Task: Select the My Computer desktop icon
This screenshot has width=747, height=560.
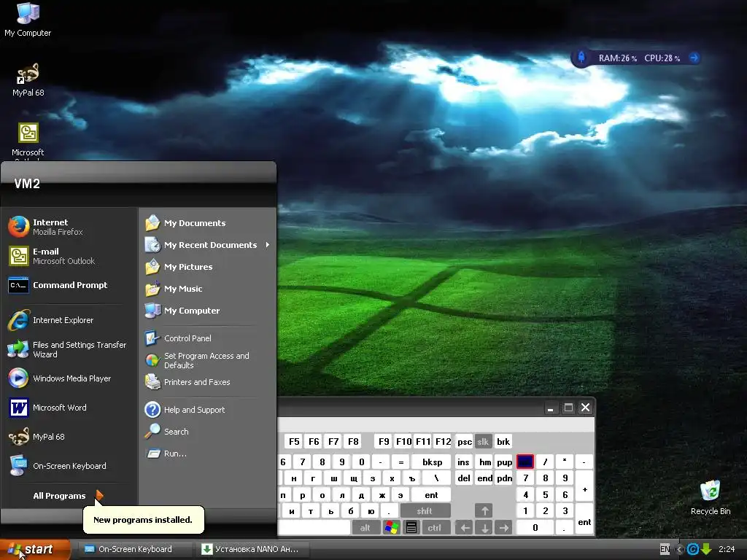Action: (28, 20)
